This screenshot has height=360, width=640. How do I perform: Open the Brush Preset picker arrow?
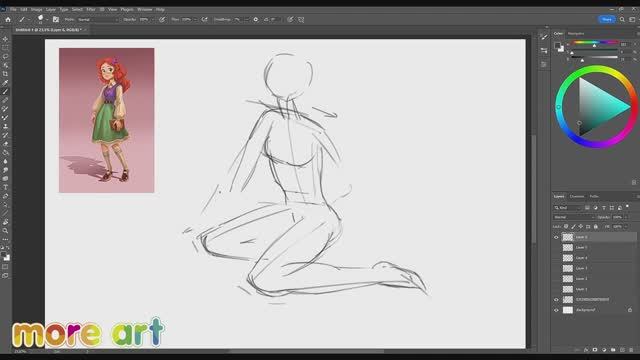pos(47,20)
